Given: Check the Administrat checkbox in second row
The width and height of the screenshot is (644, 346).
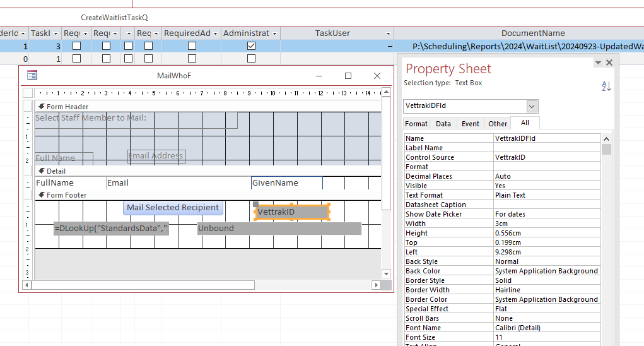Looking at the screenshot, I should point(252,59).
